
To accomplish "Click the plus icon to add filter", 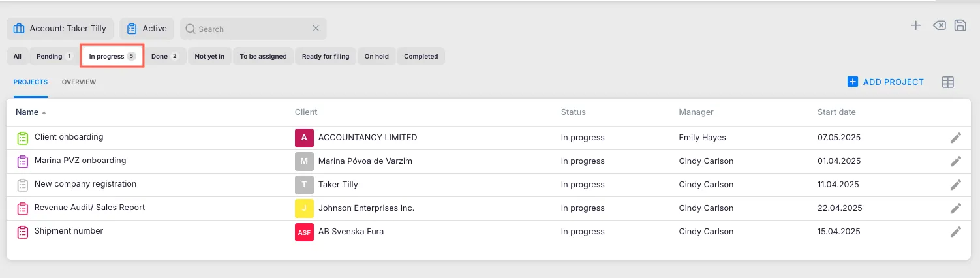I will click(x=916, y=25).
